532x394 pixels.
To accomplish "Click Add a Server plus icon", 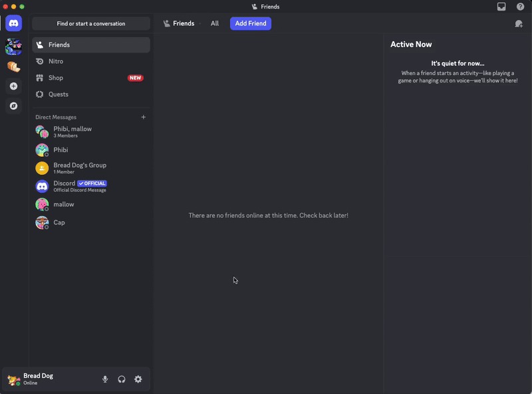I will coord(13,86).
